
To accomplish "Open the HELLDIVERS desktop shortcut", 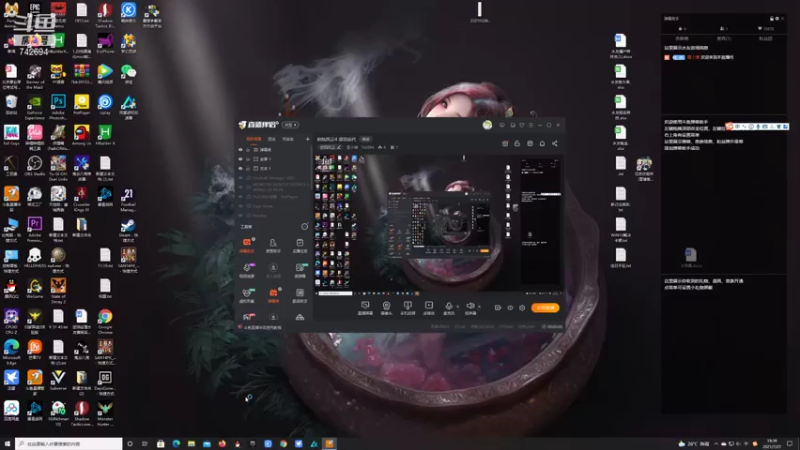I will tap(35, 259).
